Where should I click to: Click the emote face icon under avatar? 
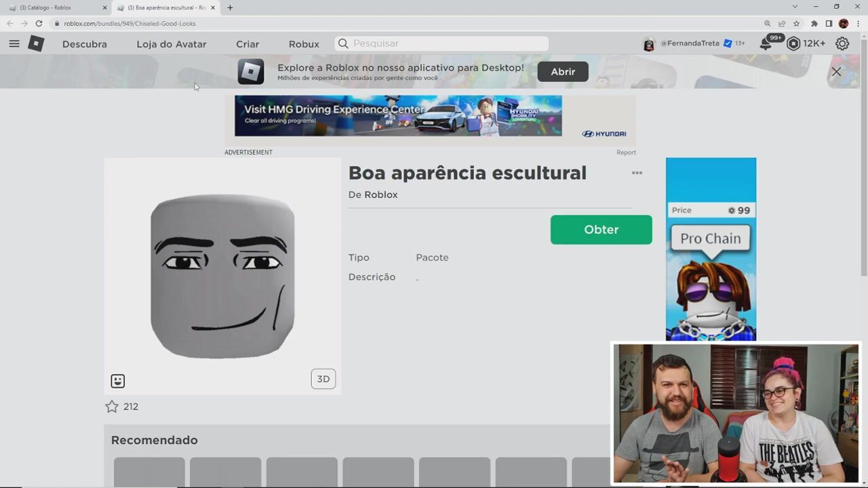[118, 381]
